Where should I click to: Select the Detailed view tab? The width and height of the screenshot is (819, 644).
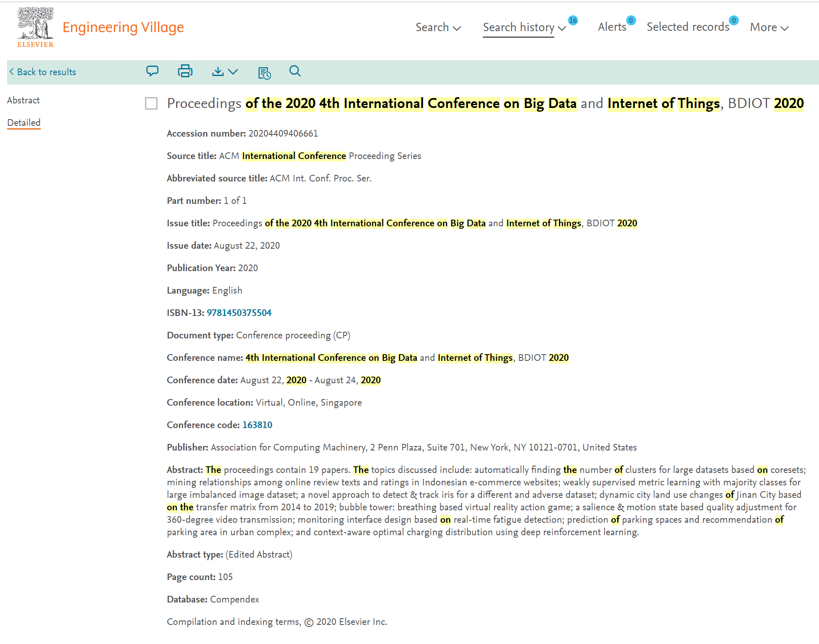pos(24,122)
